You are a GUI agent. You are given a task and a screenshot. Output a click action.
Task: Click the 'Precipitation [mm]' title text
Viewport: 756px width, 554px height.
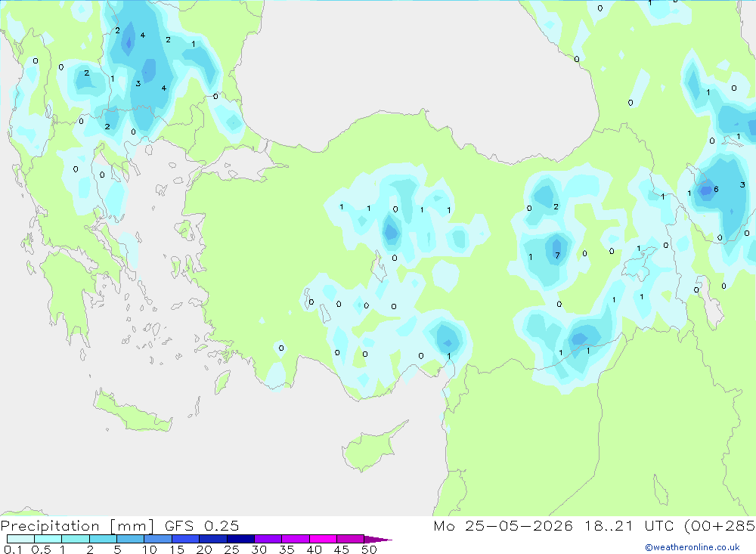(x=77, y=526)
